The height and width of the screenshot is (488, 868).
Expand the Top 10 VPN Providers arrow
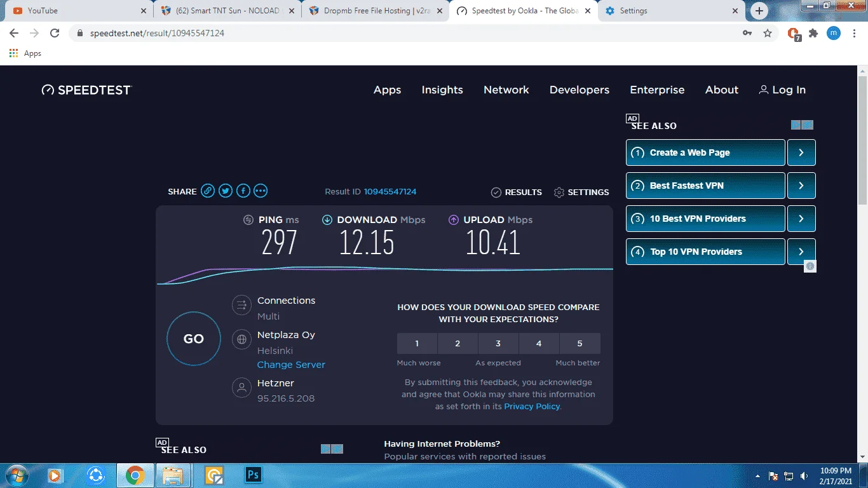[x=801, y=252]
